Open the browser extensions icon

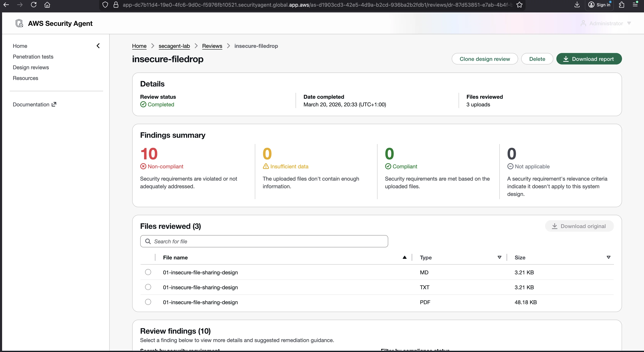[x=621, y=5]
